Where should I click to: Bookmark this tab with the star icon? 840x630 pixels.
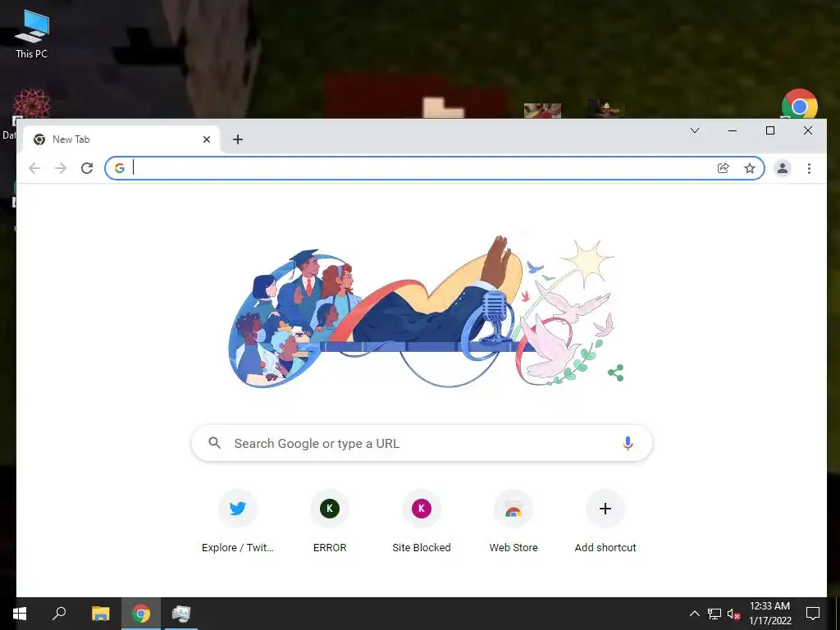[750, 168]
